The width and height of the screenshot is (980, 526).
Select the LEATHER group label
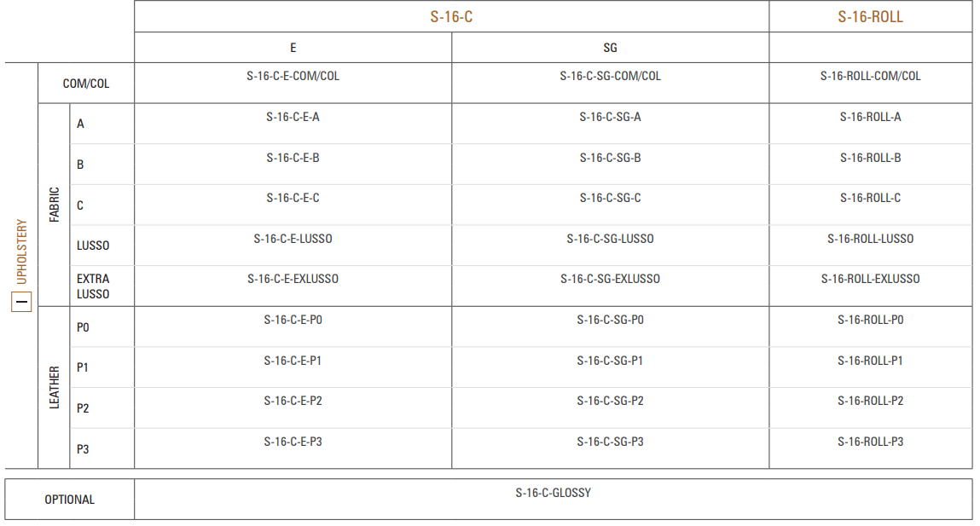(x=55, y=387)
